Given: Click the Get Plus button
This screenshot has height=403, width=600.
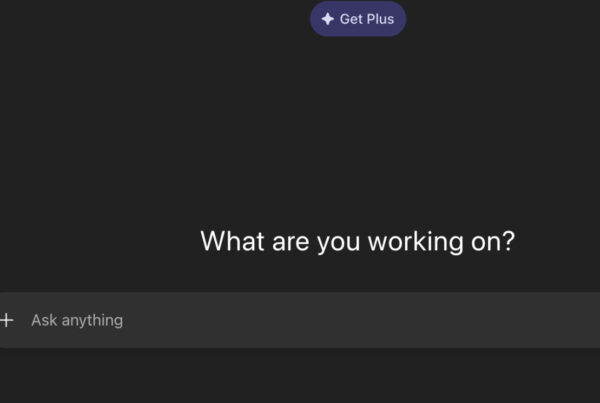Looking at the screenshot, I should (x=358, y=19).
